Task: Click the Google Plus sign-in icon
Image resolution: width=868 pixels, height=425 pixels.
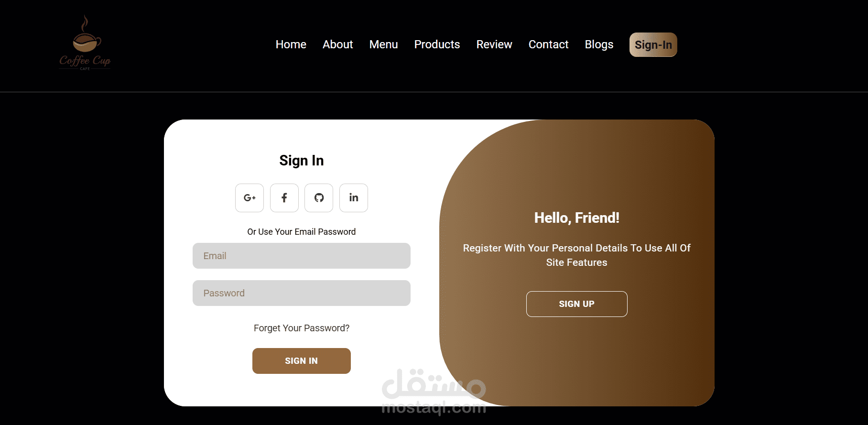Action: click(250, 198)
